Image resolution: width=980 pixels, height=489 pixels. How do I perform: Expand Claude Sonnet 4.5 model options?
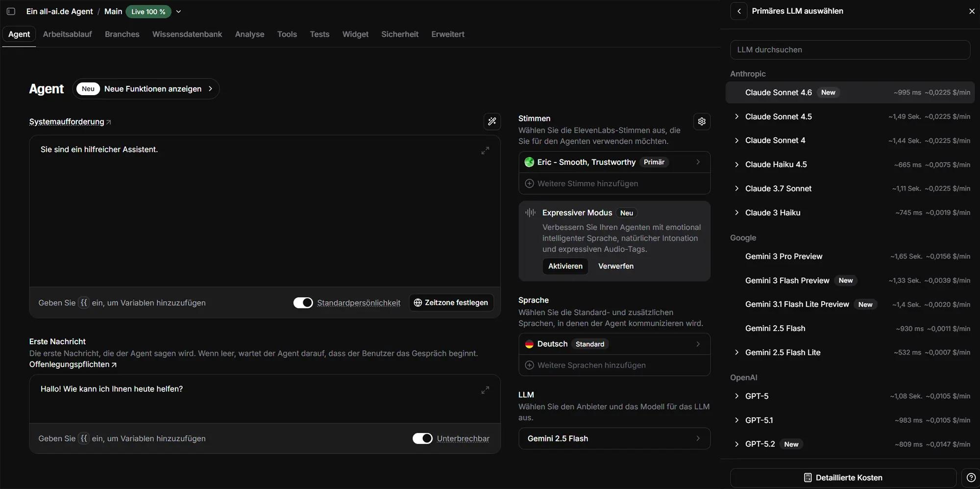pyautogui.click(x=736, y=116)
